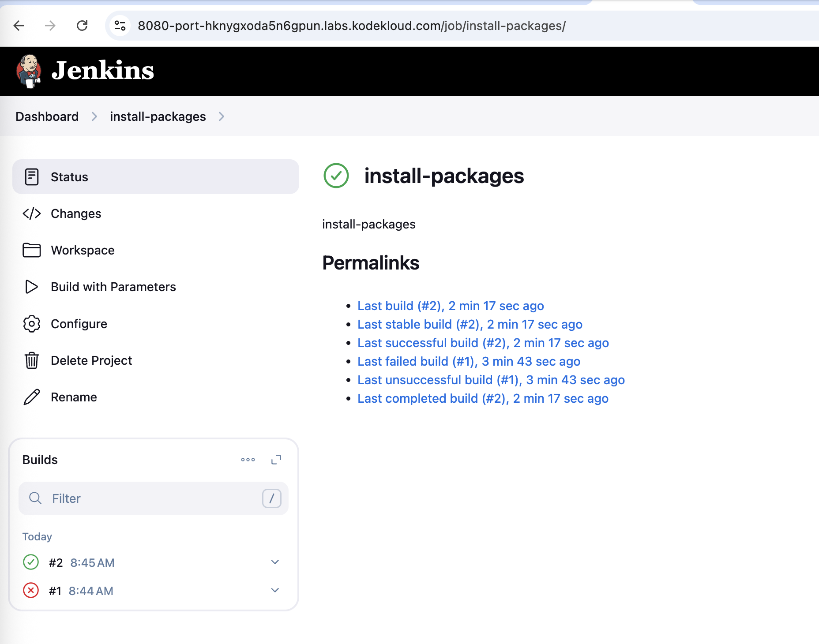The width and height of the screenshot is (819, 644).
Task: Click the Jenkins butler logo icon
Action: (x=29, y=71)
